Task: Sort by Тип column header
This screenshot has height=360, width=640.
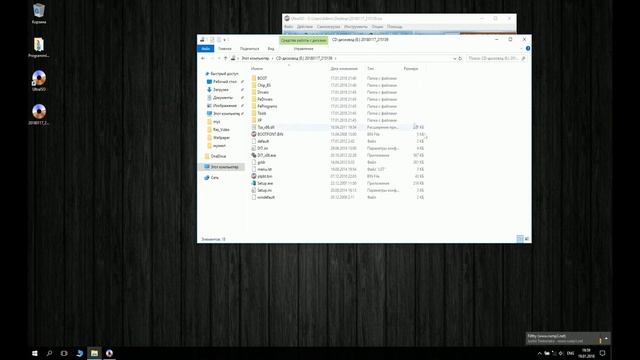Action: [x=370, y=69]
